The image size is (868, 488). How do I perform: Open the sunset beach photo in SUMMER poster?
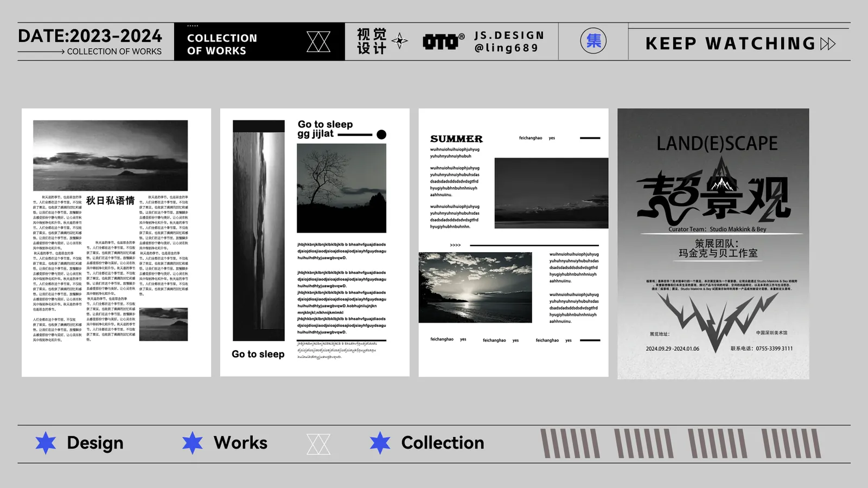(x=475, y=287)
